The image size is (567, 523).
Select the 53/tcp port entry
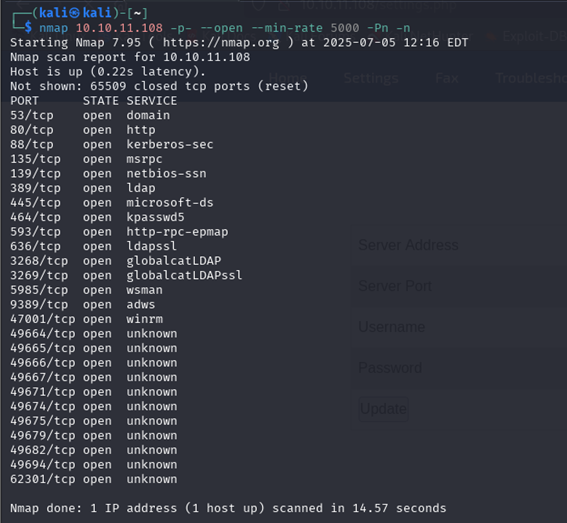(x=32, y=115)
